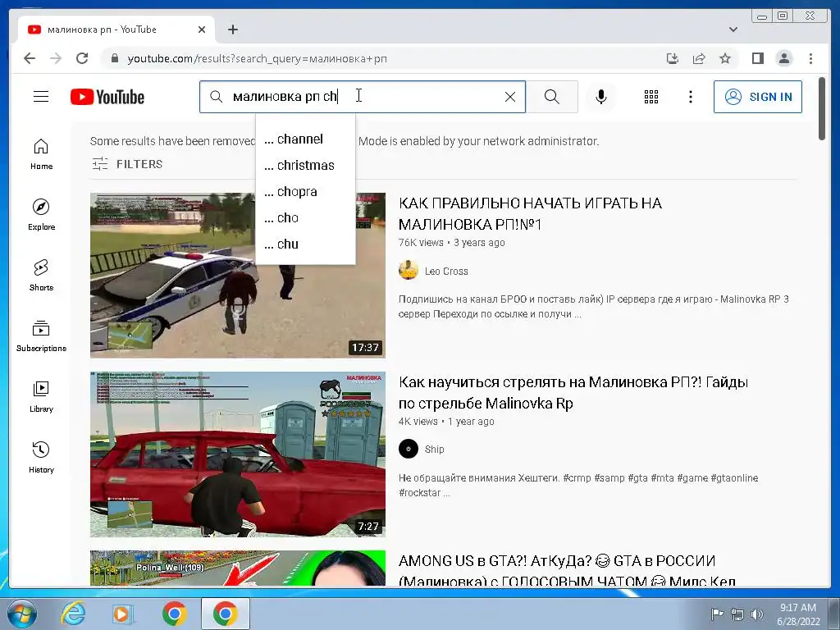Click the browser forward arrow
Viewport: 840px width, 630px height.
(56, 58)
